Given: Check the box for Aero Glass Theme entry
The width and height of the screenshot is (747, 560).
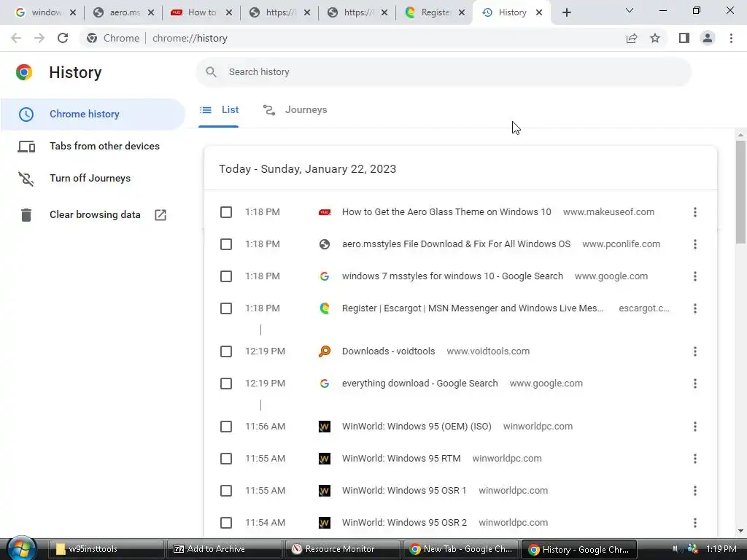Looking at the screenshot, I should click(x=226, y=212).
